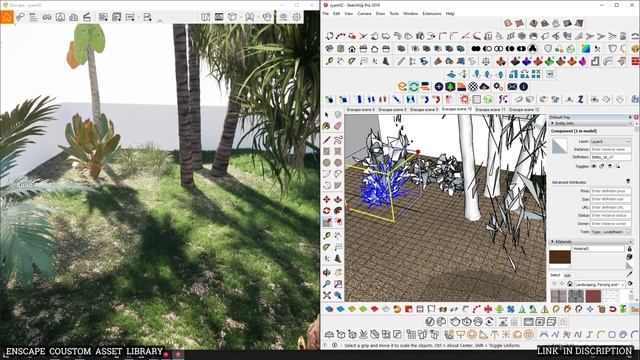Collapse the Enscape toolbar chevron

pyautogui.click(x=160, y=20)
